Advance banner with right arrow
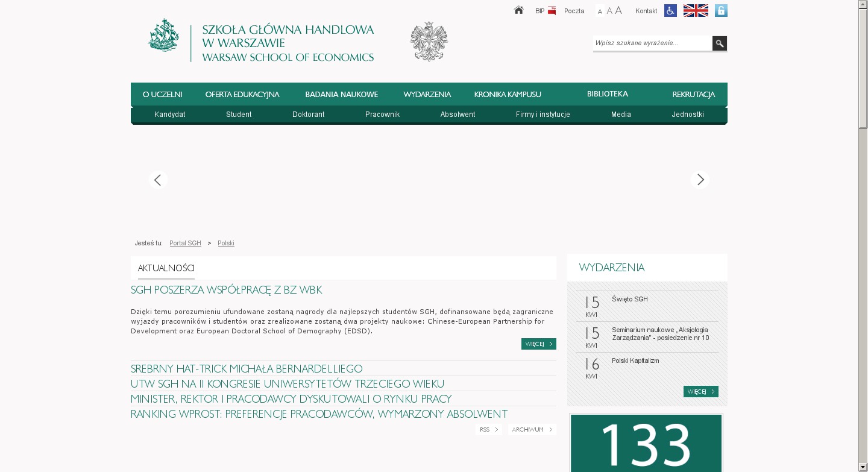This screenshot has width=868, height=472. (x=700, y=180)
